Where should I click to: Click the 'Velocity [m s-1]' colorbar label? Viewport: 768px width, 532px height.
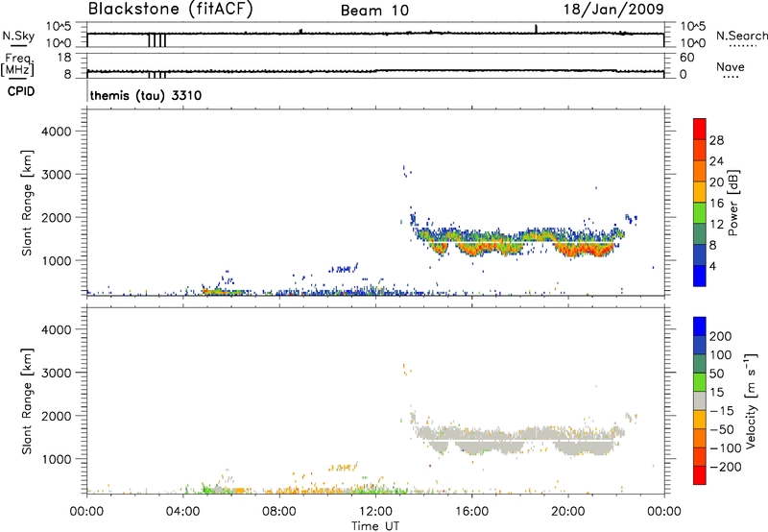pyautogui.click(x=751, y=400)
